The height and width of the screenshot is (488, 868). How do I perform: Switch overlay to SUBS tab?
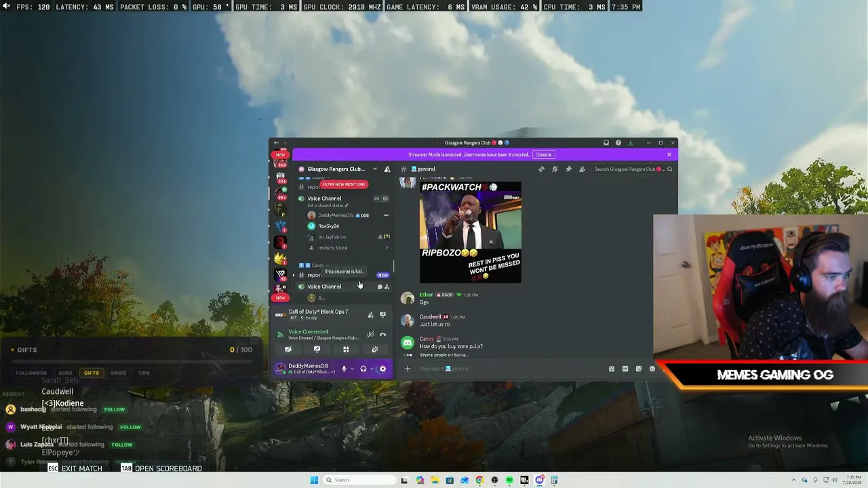(x=65, y=373)
